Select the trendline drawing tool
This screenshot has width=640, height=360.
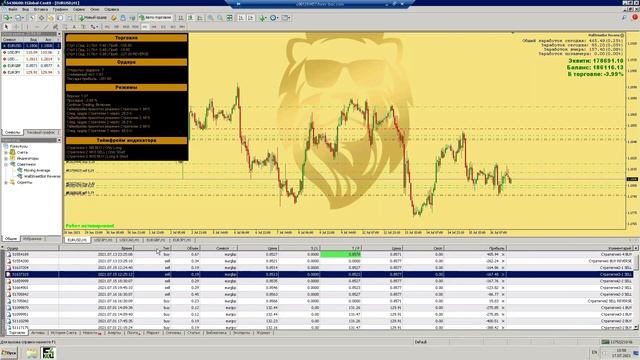click(x=46, y=27)
